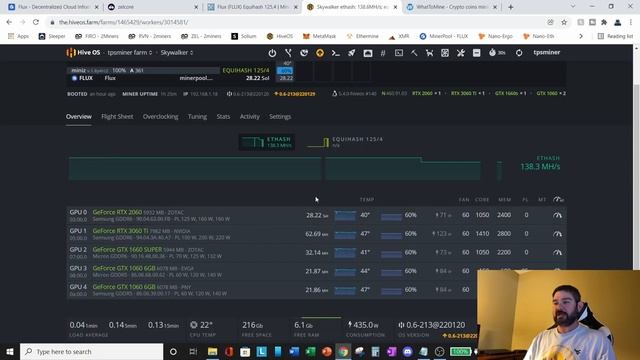Bookmark page with the star icon

(x=564, y=22)
